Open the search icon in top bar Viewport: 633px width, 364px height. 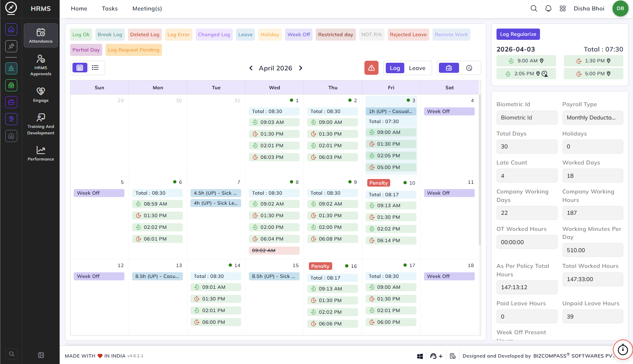tap(534, 8)
